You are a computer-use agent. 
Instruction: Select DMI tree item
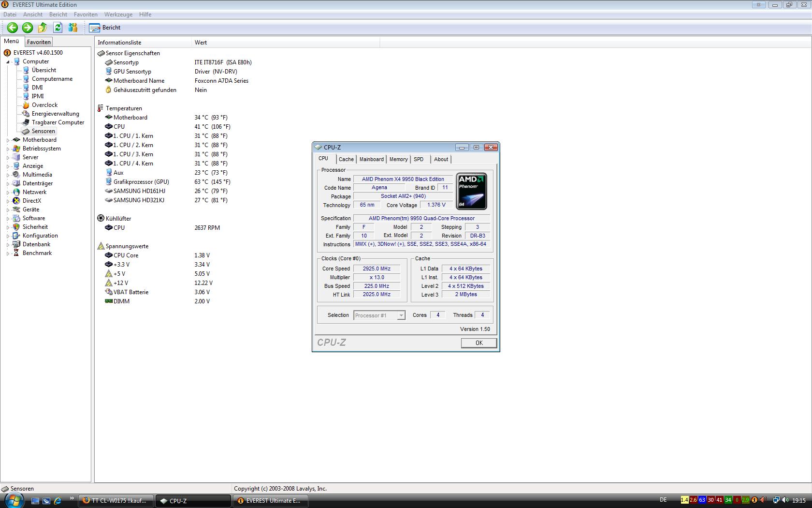pos(37,88)
